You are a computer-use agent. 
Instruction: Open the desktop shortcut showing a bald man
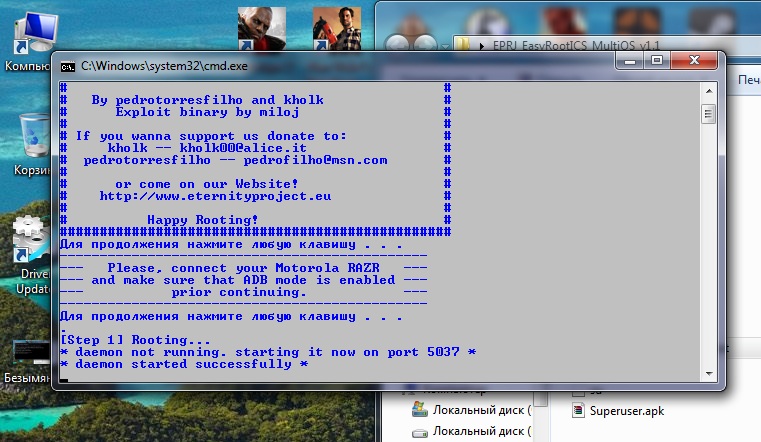pos(262,28)
